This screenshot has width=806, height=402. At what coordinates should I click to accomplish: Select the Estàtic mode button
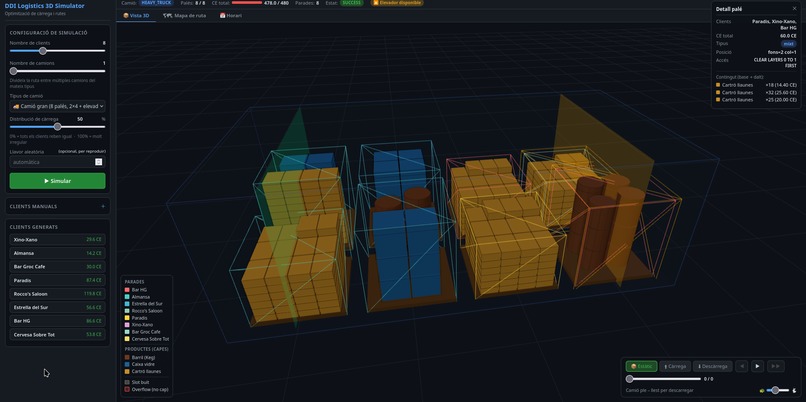click(641, 367)
